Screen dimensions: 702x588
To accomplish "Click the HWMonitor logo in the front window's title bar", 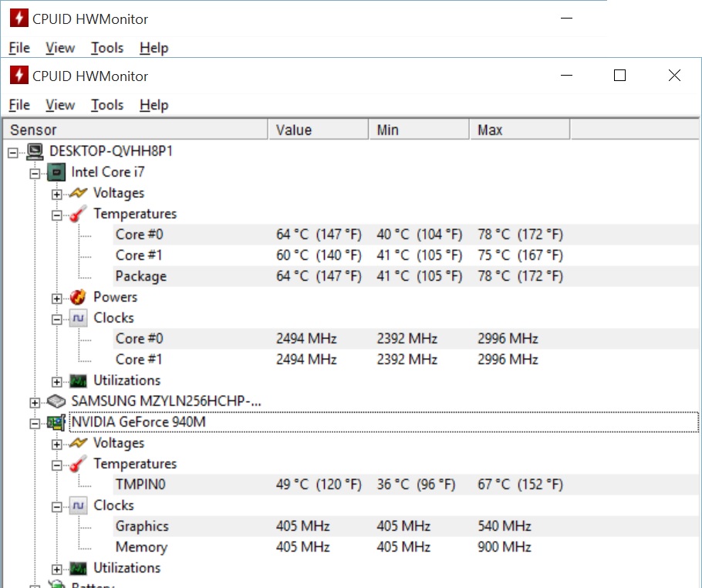I will 19,76.
